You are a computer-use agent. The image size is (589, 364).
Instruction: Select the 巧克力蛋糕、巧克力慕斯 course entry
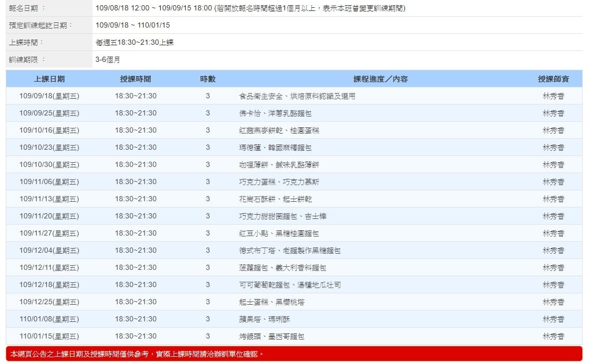click(x=279, y=182)
